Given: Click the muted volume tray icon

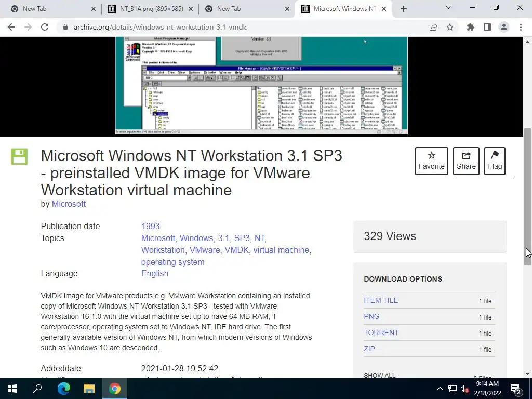Looking at the screenshot, I should (x=464, y=389).
